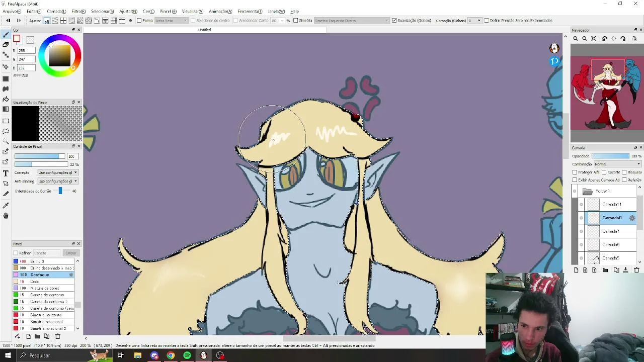Screen dimensions: 644x362
Task: Select the Gradient tool
Action: (6, 109)
